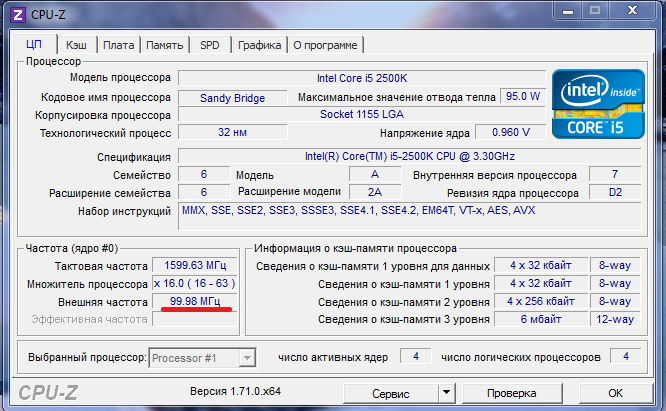Image resolution: width=666 pixels, height=411 pixels.
Task: Click the logical processors count 4
Action: point(625,356)
